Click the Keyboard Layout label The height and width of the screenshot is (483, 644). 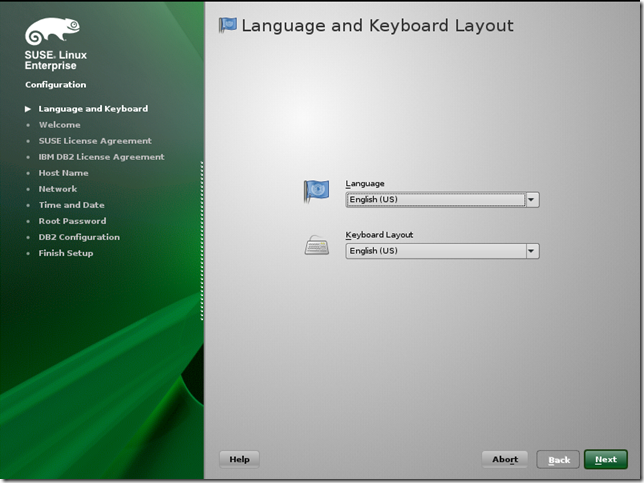pyautogui.click(x=379, y=235)
